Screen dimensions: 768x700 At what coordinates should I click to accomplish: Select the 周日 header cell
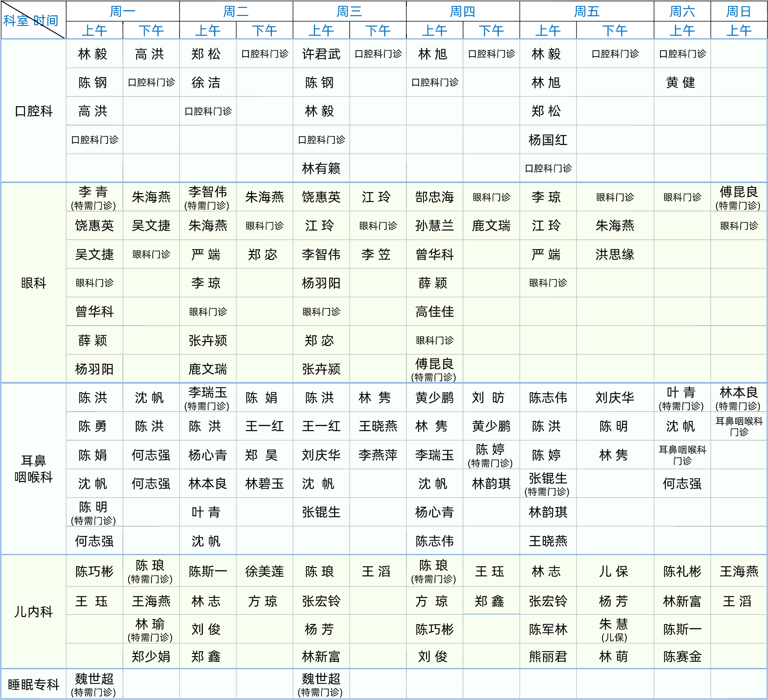739,11
